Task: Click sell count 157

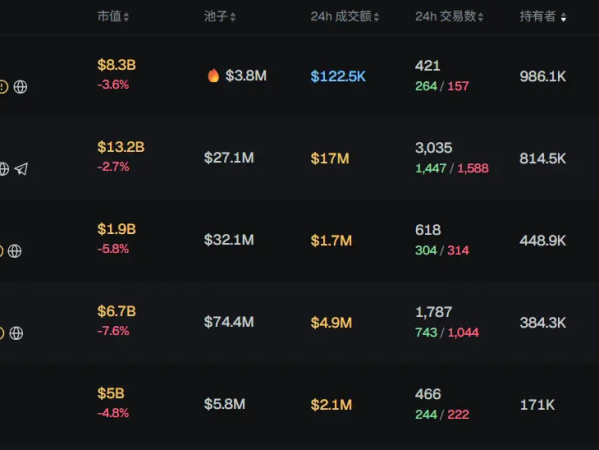Action: pyautogui.click(x=458, y=86)
